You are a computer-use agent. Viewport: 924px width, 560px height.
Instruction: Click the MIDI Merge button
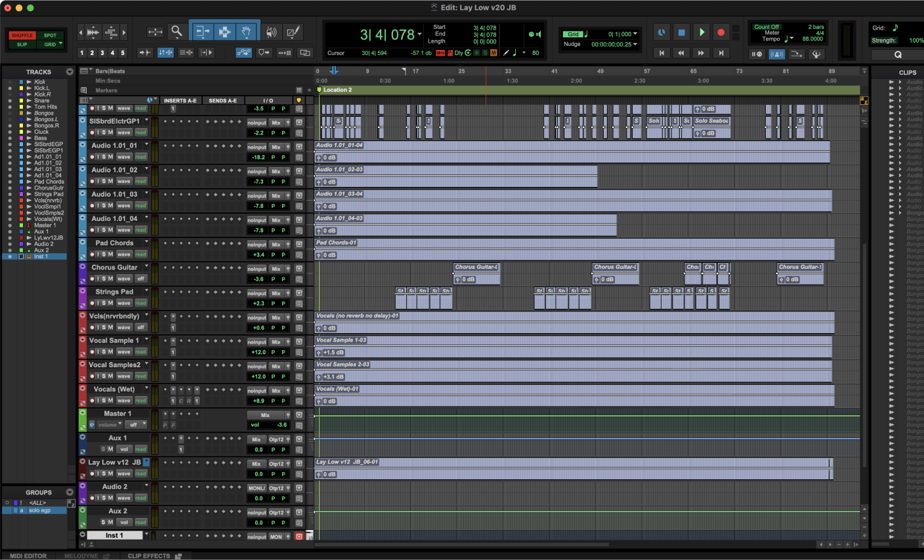pos(797,54)
